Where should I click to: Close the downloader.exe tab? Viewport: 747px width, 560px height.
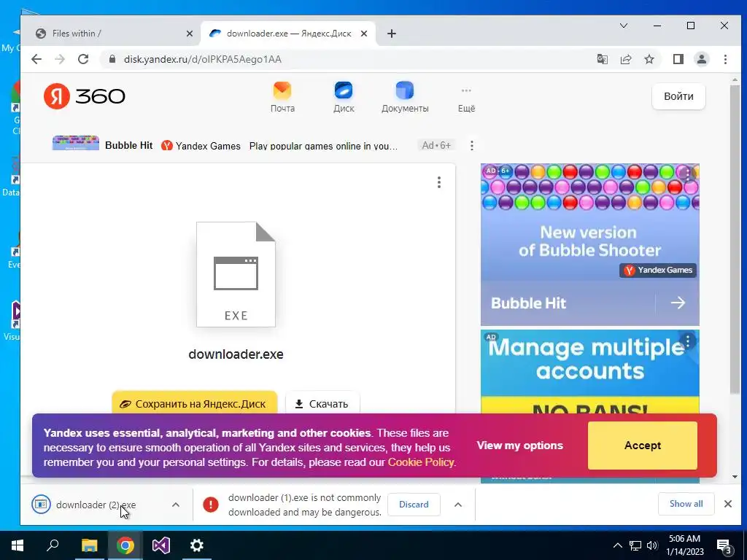[x=363, y=34]
